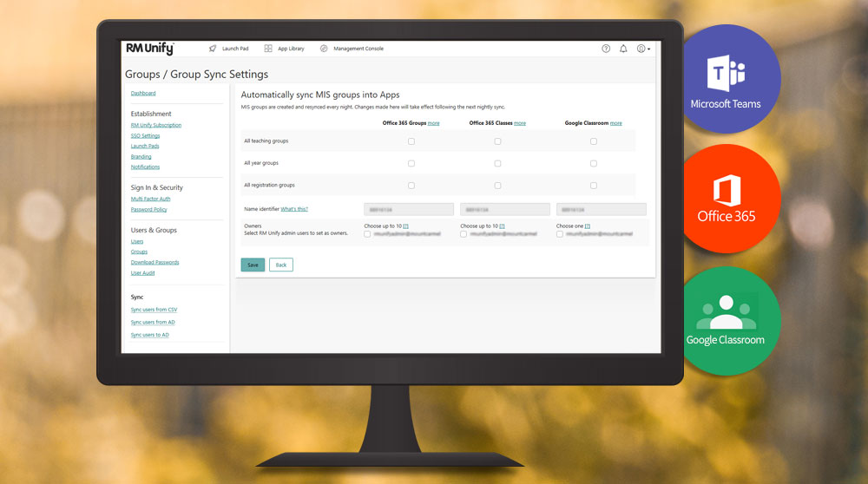Open Sync users to AD
This screenshot has width=868, height=484.
(x=150, y=335)
